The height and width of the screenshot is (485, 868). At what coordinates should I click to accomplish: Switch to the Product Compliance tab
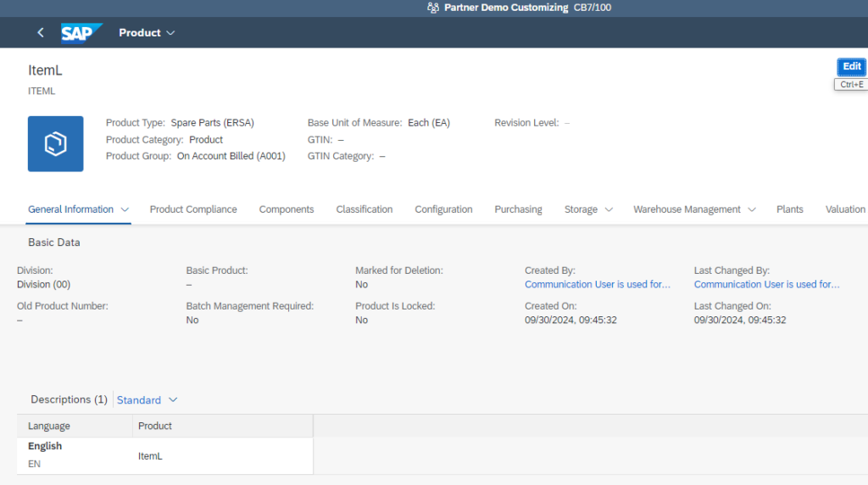[193, 209]
